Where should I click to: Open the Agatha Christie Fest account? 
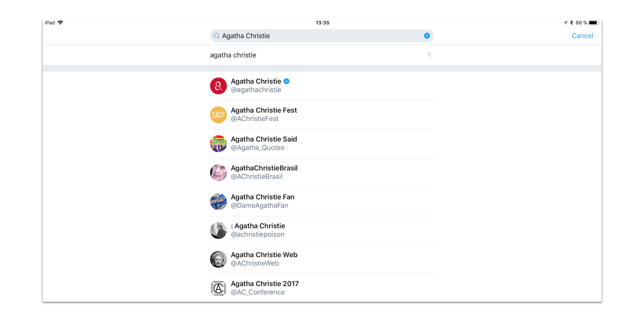click(x=322, y=115)
